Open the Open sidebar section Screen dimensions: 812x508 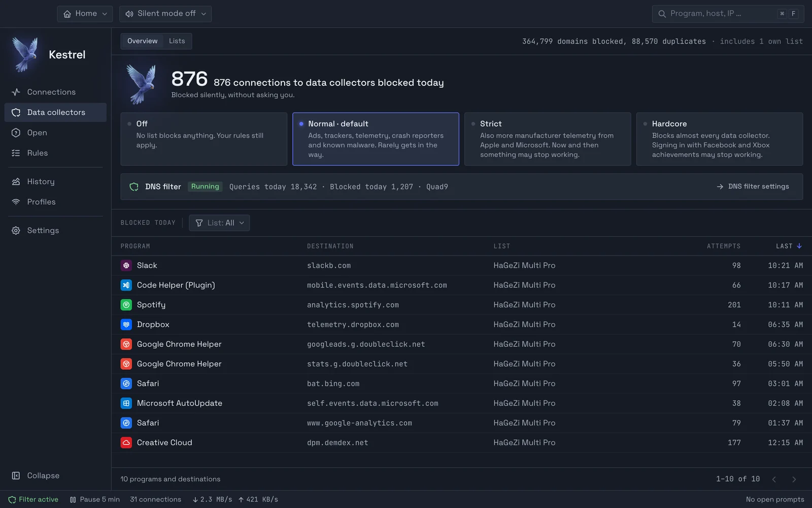tap(55, 133)
